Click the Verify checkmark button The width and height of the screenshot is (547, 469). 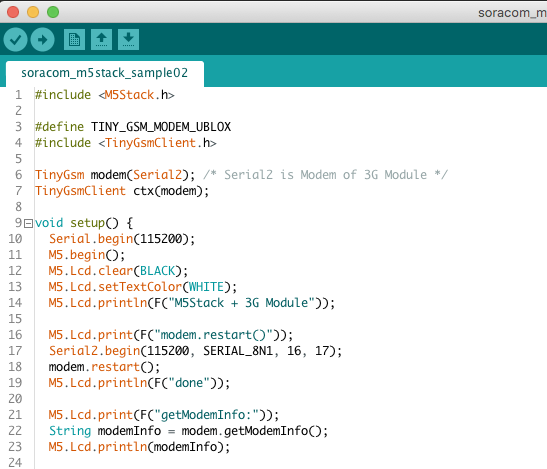[15, 39]
